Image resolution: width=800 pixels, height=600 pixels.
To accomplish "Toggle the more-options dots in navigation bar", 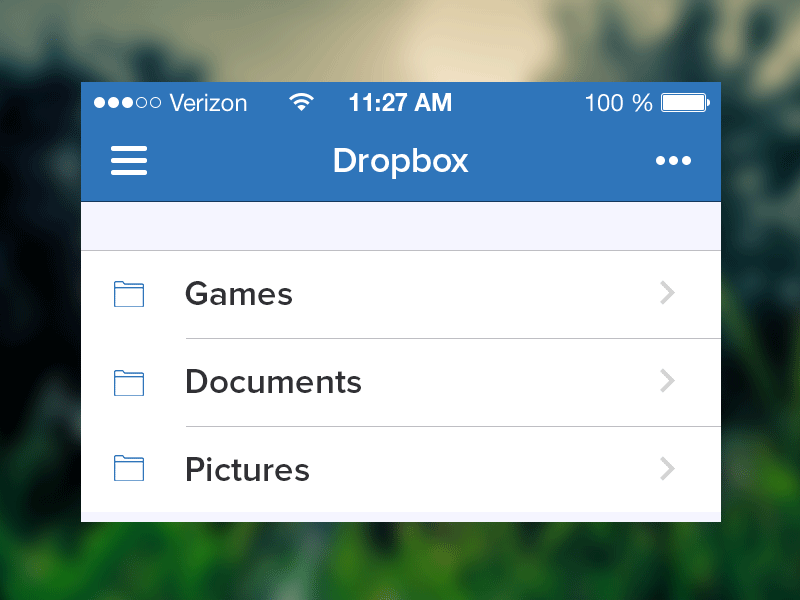I will [x=673, y=160].
